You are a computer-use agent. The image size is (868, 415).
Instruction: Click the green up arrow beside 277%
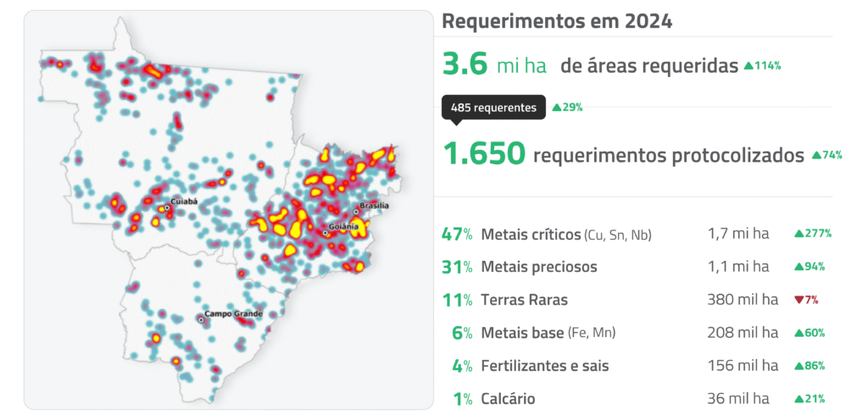click(798, 234)
